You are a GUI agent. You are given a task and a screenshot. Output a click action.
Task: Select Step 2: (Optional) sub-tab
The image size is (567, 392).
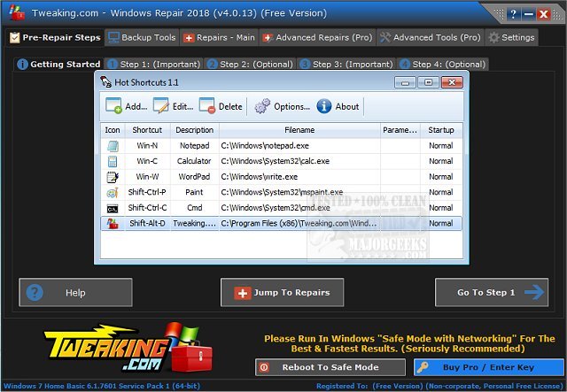coord(250,65)
